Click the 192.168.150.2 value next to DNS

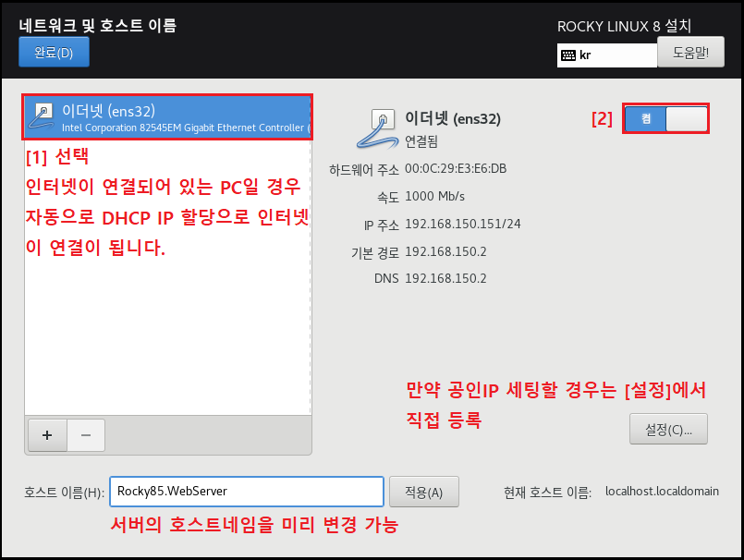point(445,278)
